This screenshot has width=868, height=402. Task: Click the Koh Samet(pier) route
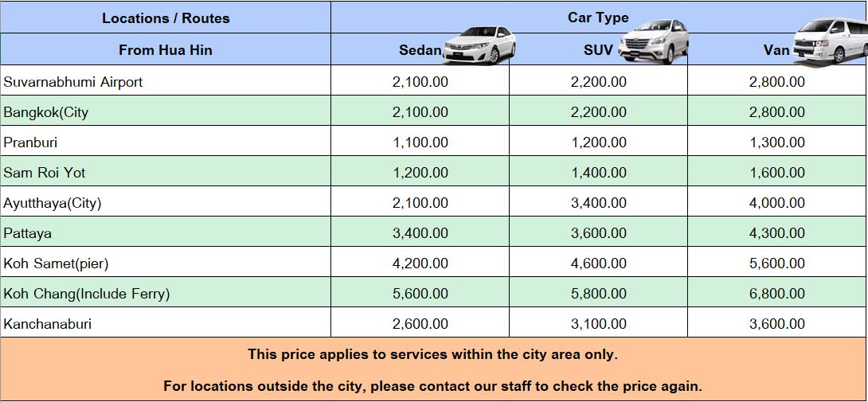click(x=56, y=263)
